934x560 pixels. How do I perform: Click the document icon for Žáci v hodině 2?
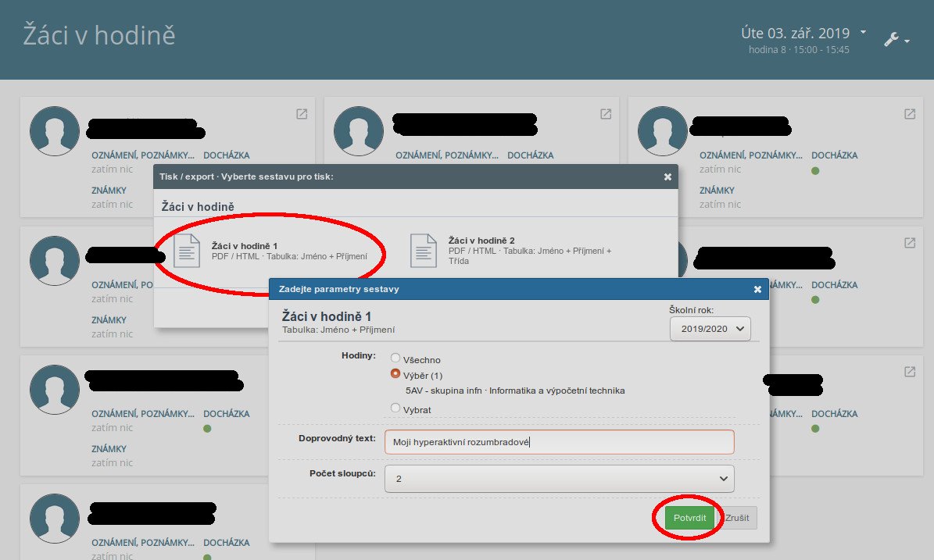[424, 251]
